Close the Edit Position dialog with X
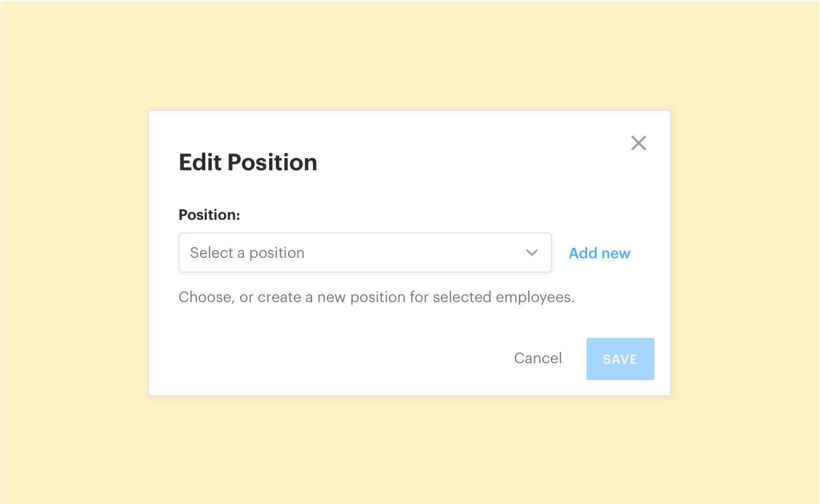 (638, 143)
